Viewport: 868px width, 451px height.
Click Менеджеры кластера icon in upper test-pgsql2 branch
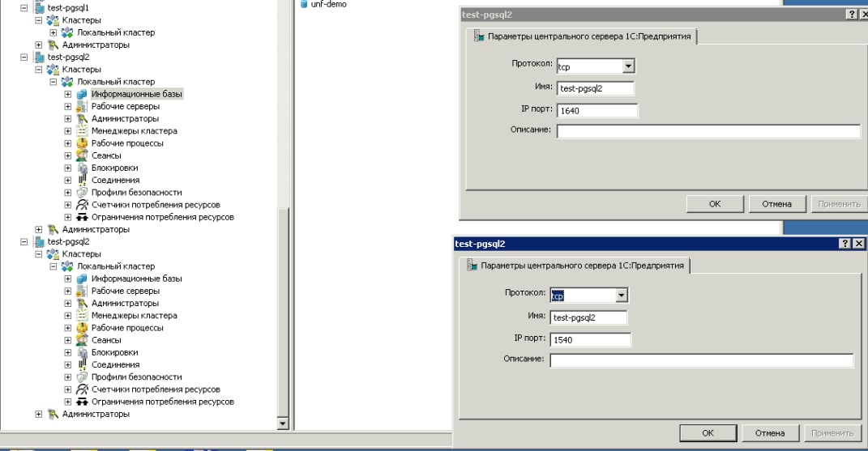point(82,130)
